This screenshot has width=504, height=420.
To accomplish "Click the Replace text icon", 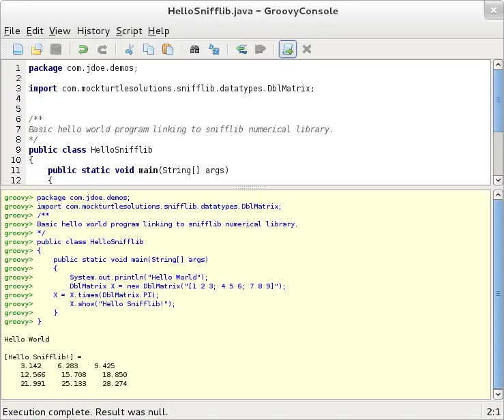I will (213, 49).
